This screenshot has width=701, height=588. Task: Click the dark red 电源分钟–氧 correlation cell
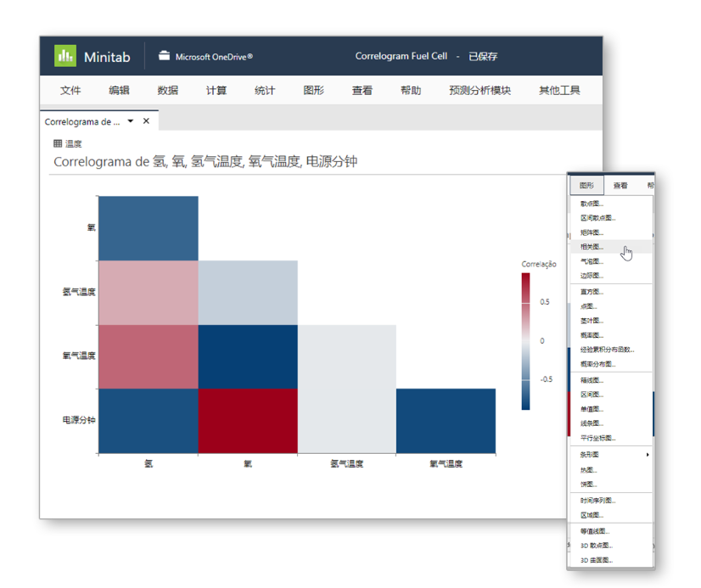(248, 421)
